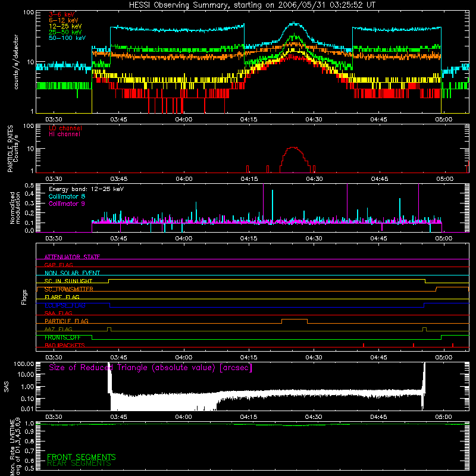This screenshot has height=476, width=476.
Task: Select the orange 6-12 keV legend entry
Action: click(64, 20)
